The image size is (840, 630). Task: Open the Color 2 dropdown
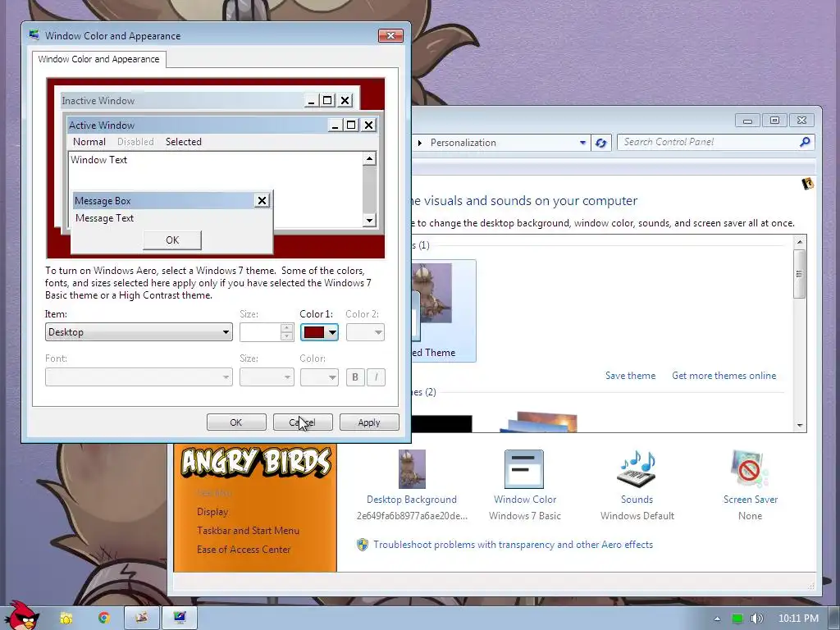tap(365, 332)
